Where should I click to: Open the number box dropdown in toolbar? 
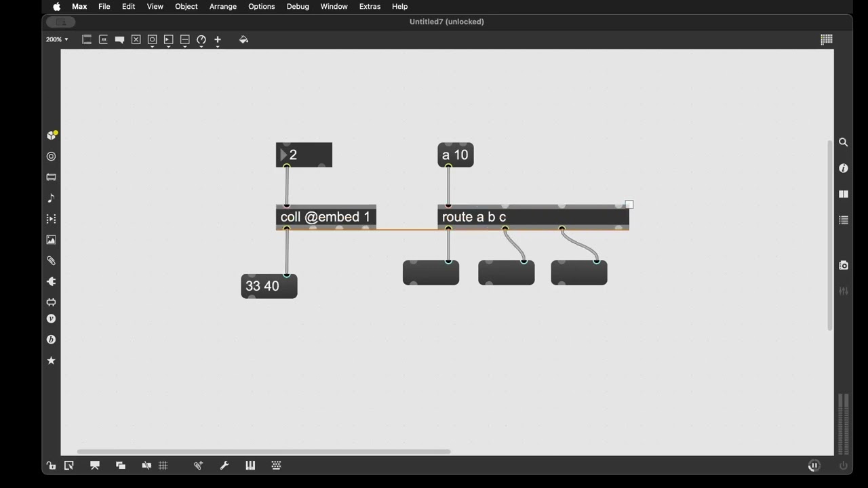click(x=169, y=41)
